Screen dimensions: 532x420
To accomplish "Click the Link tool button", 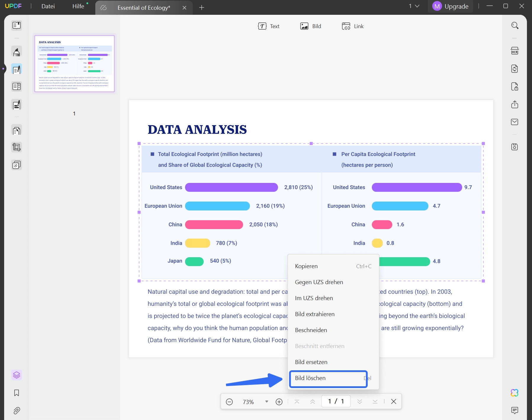I will tap(353, 26).
